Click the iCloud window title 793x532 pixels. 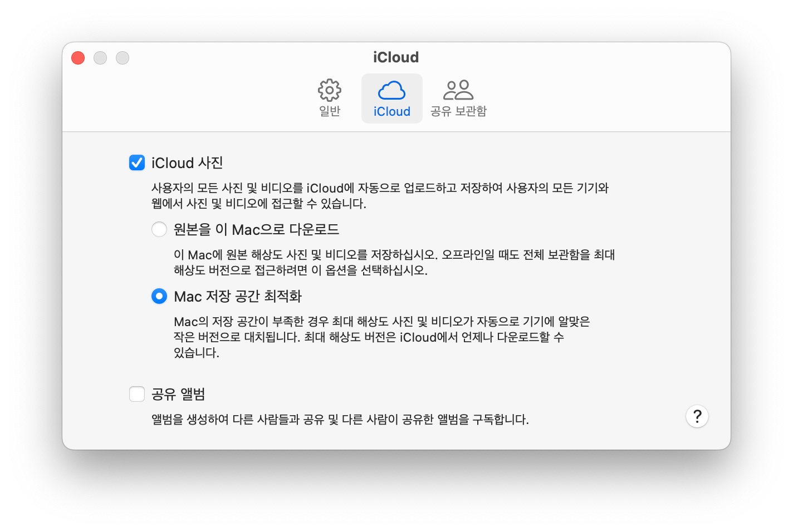396,57
